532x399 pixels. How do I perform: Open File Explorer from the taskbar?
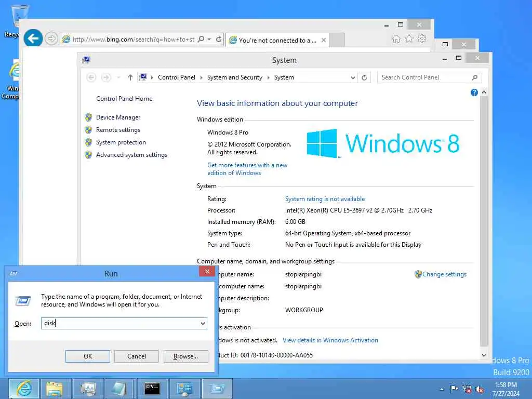click(x=55, y=389)
